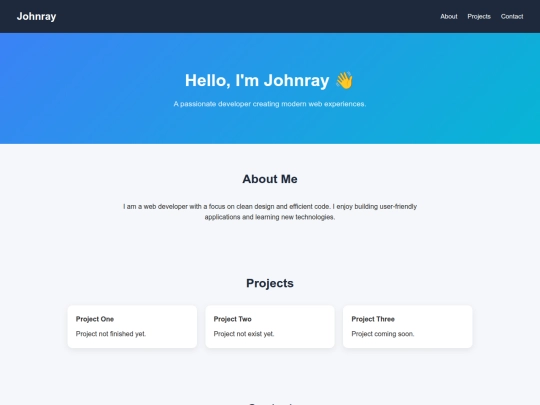
Task: Click the passionate developer tagline text
Action: point(270,104)
